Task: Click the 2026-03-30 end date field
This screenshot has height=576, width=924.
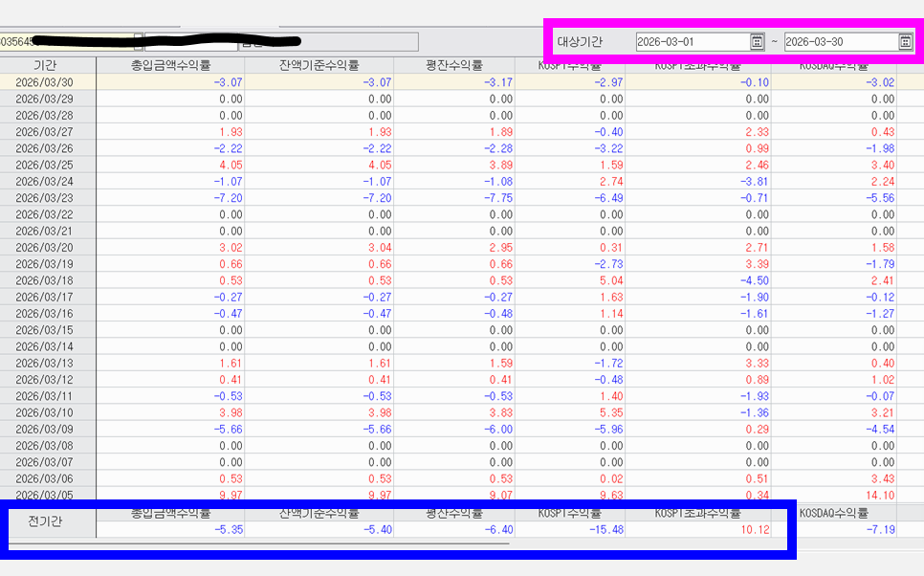Action: (x=840, y=42)
